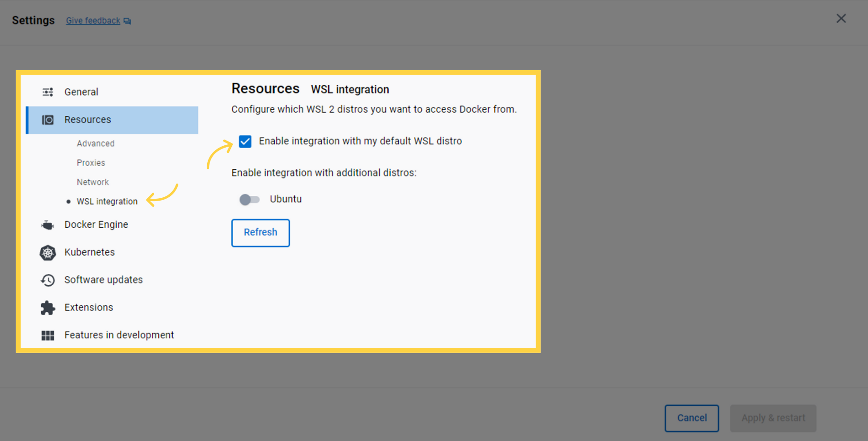
Task: Click the Cancel button
Action: [692, 418]
